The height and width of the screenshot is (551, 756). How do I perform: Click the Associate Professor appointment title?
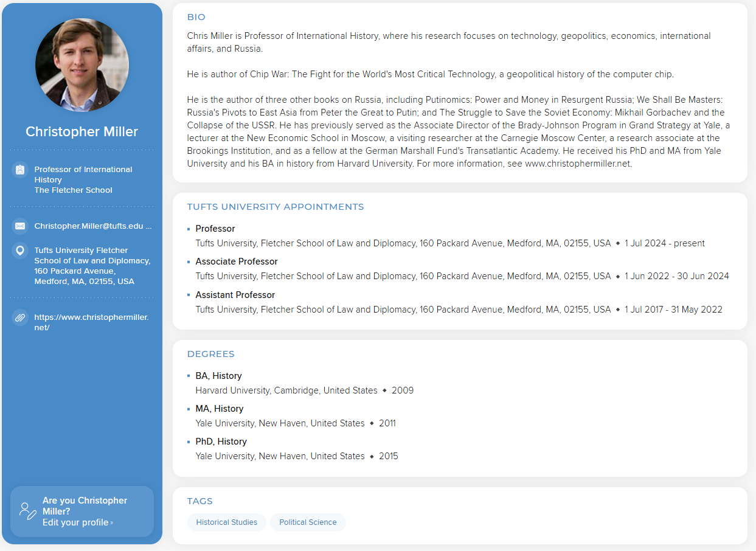(x=237, y=262)
